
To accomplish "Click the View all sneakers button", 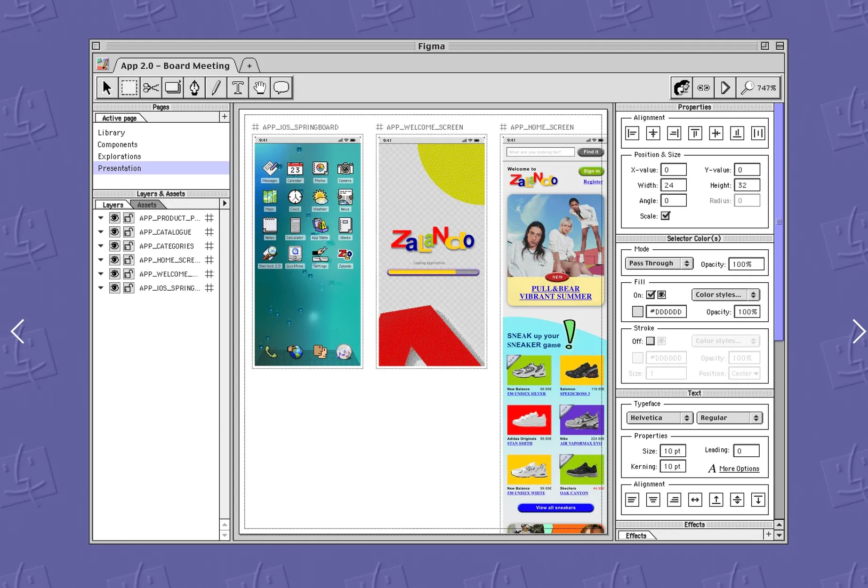I will pyautogui.click(x=555, y=508).
